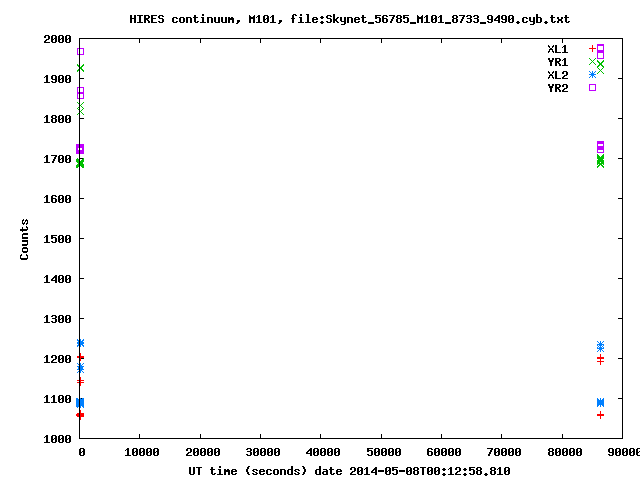
Task: Click y-axis tick label 1700
Action: (57, 159)
